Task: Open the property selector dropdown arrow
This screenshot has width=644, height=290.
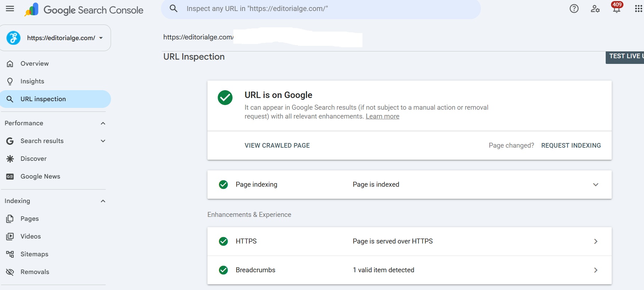Action: 101,38
